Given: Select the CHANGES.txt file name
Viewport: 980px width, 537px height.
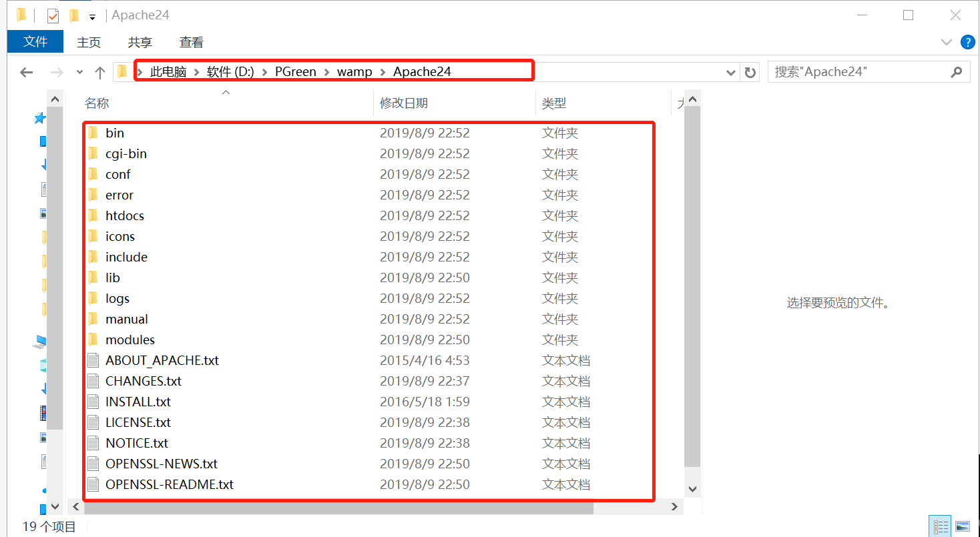Looking at the screenshot, I should tap(144, 381).
